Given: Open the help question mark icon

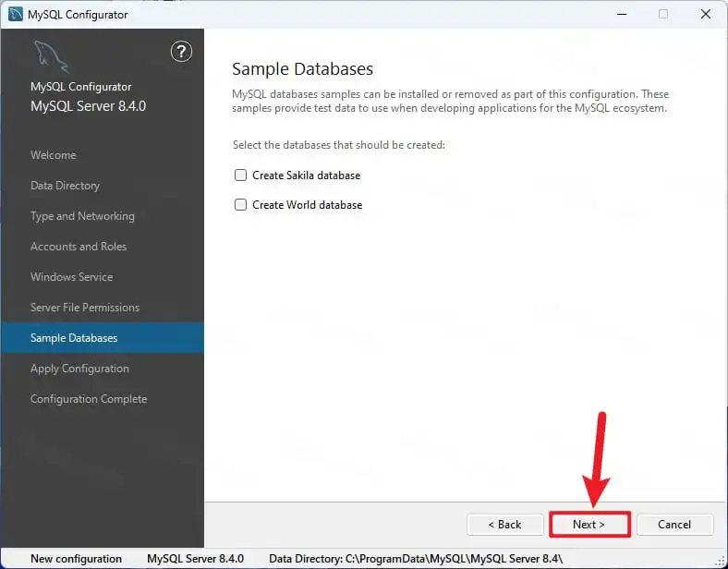Looking at the screenshot, I should point(181,52).
